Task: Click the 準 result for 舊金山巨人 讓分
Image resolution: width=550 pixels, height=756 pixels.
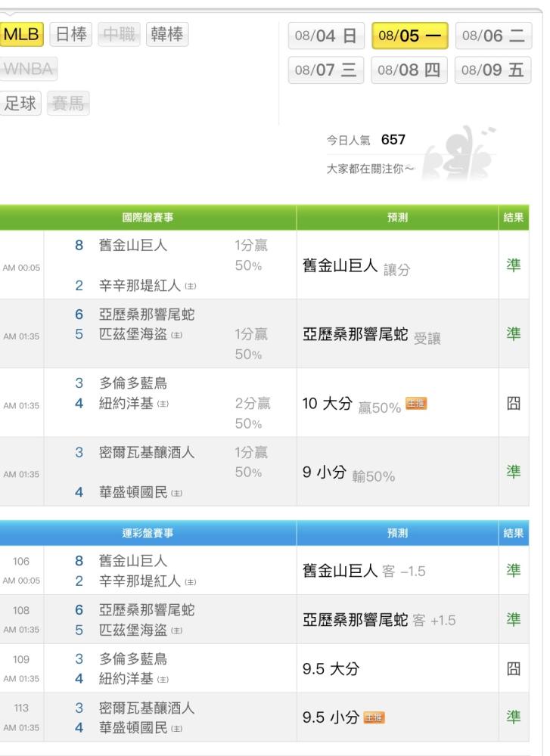Action: pyautogui.click(x=514, y=265)
